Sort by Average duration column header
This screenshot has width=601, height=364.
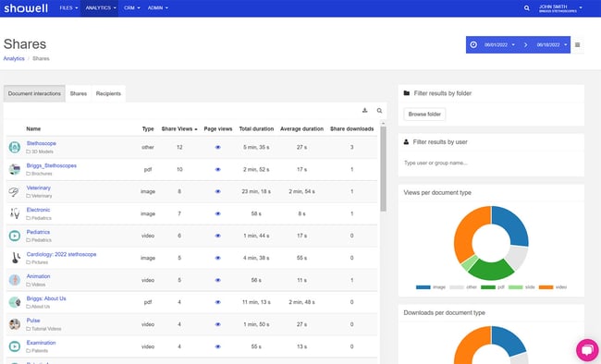[x=301, y=129]
